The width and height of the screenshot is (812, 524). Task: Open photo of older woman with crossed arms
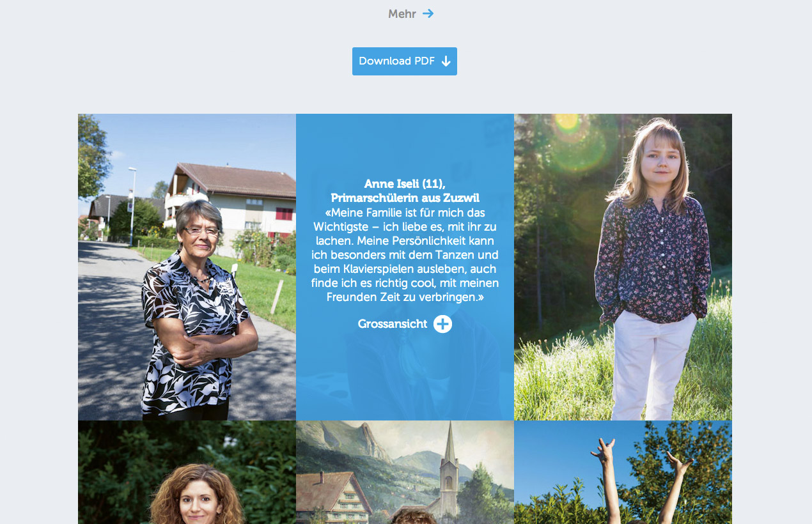pyautogui.click(x=187, y=267)
